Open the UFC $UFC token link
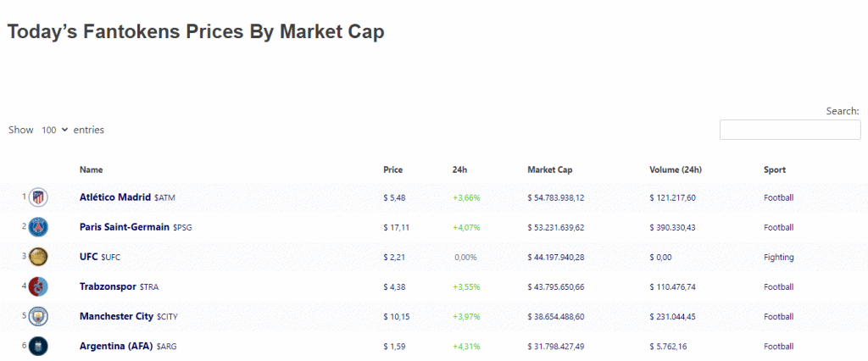Viewport: 868px width, 361px height. (100, 257)
